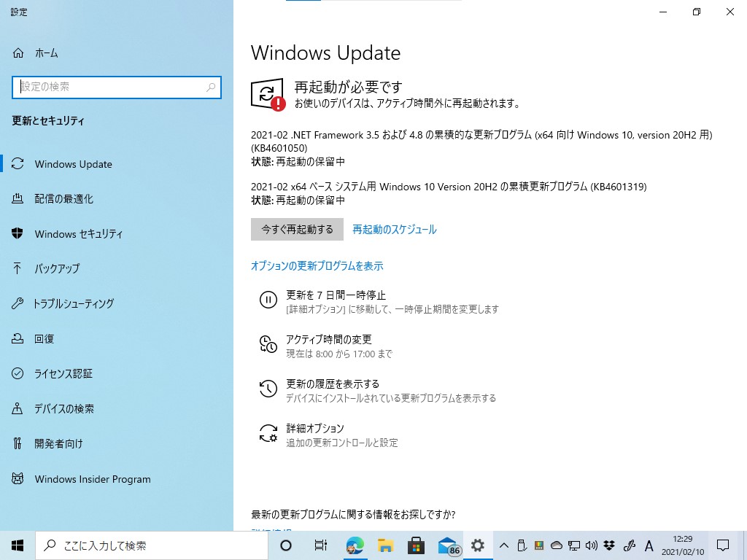Click the Insider Program cat icon
This screenshot has width=747, height=560.
18,478
